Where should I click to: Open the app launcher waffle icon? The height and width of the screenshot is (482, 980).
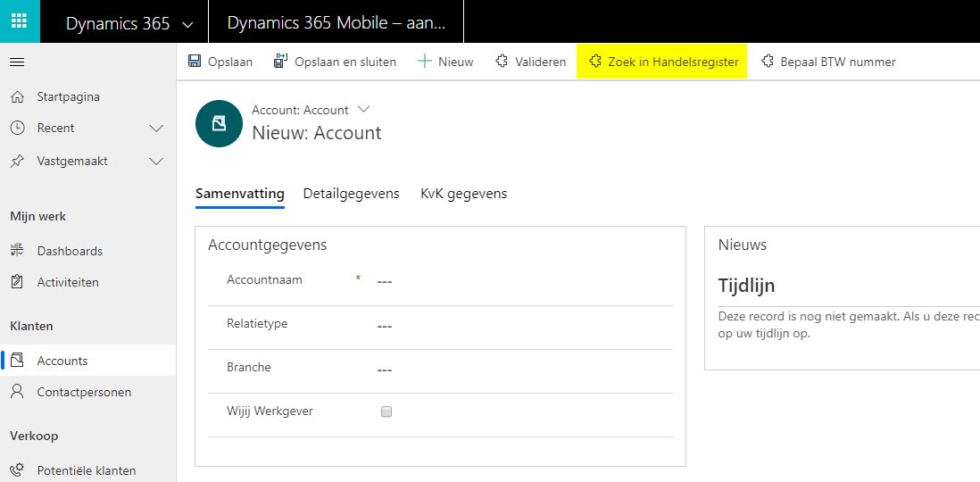tap(20, 21)
